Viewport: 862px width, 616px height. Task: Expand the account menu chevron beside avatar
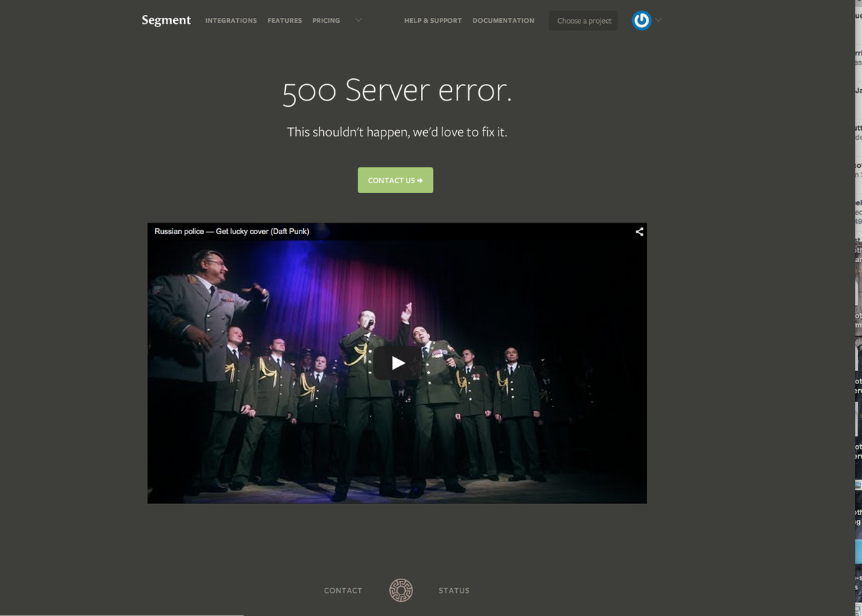point(658,20)
